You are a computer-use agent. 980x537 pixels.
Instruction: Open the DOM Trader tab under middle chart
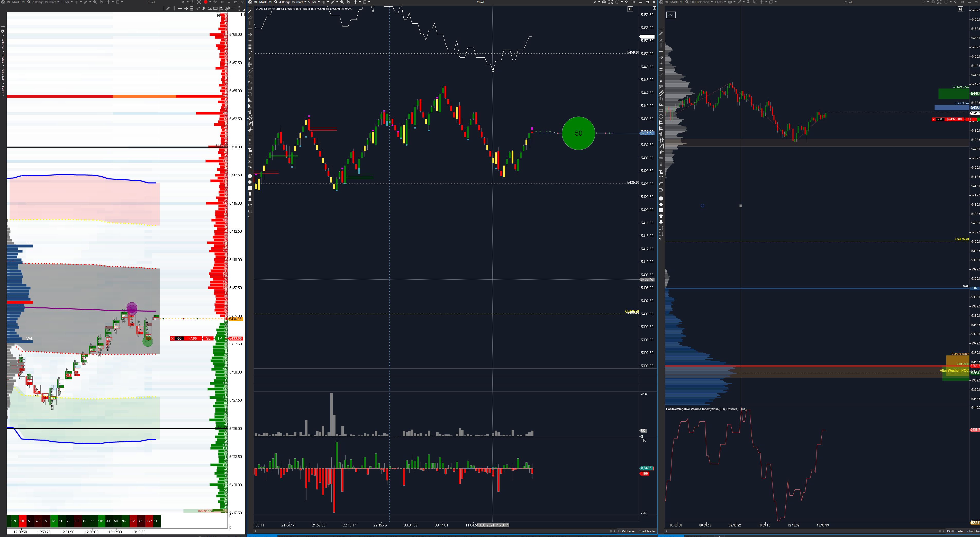pyautogui.click(x=626, y=531)
